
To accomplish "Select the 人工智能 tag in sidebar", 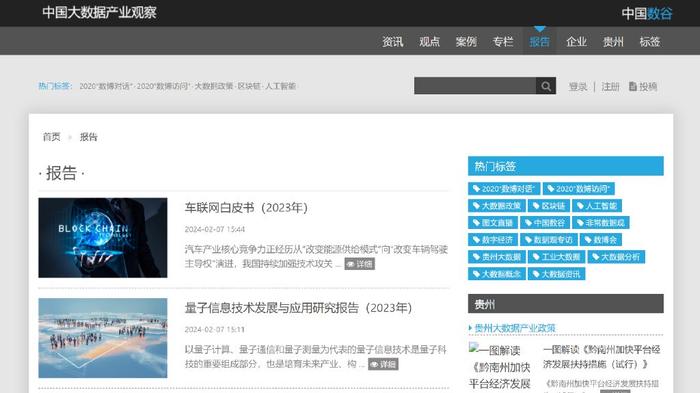I will 597,206.
